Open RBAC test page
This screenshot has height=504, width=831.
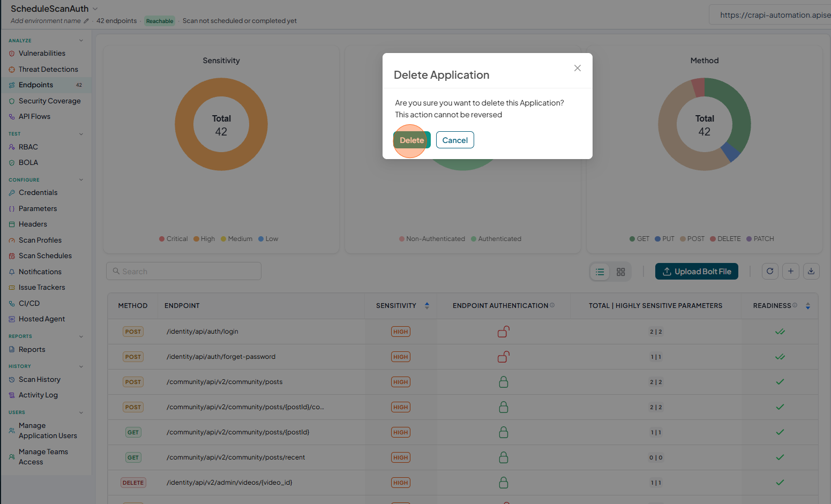pos(28,147)
